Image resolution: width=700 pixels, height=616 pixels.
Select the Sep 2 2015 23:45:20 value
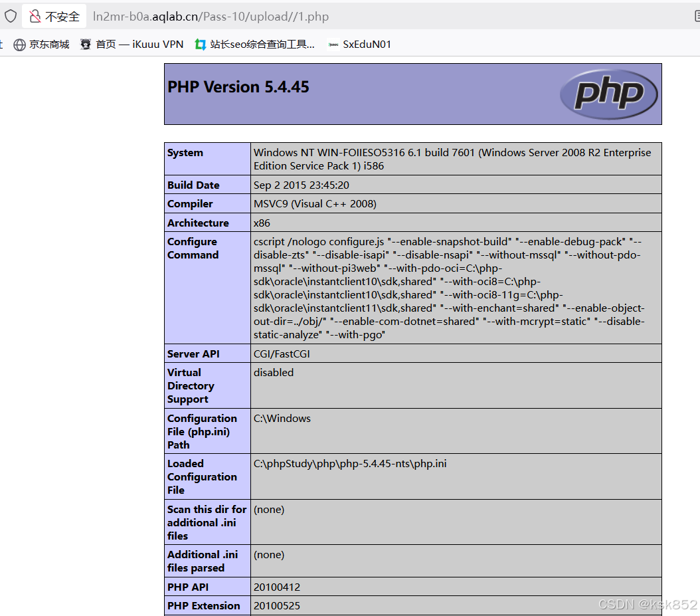tap(302, 185)
